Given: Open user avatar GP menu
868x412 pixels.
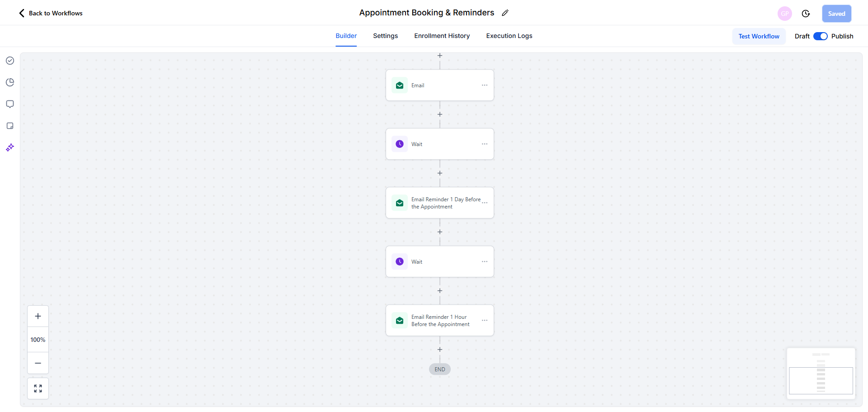Looking at the screenshot, I should tap(785, 14).
